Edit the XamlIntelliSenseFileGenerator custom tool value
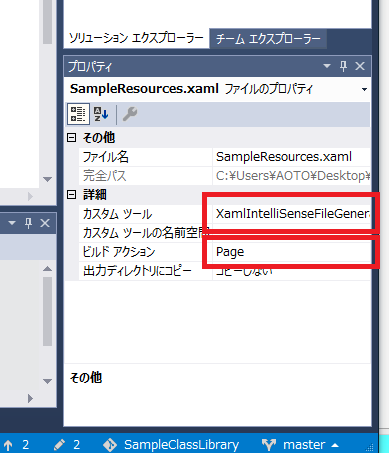 [x=292, y=214]
